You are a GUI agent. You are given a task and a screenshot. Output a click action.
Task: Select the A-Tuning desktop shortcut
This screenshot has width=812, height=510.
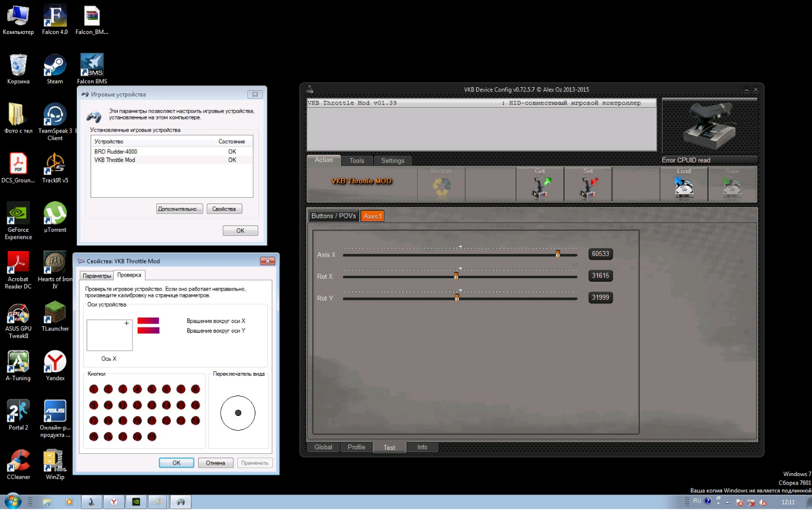pos(18,365)
